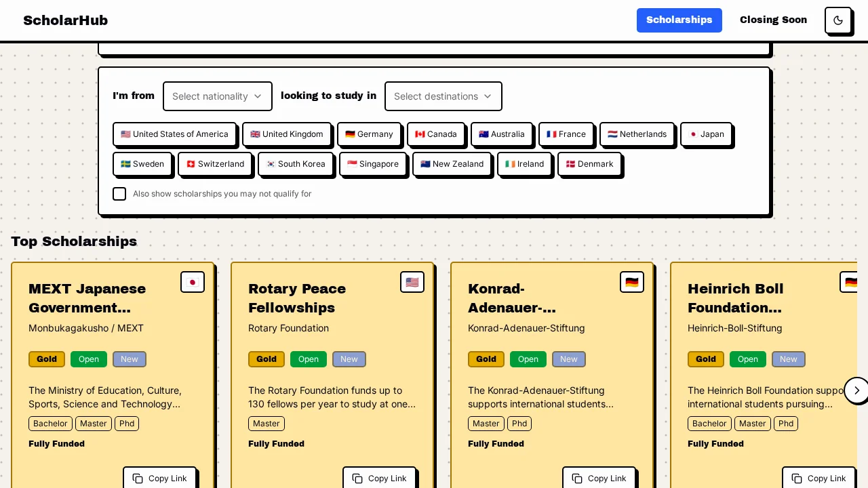Open the Konrad-Adenauer card title

click(x=512, y=298)
